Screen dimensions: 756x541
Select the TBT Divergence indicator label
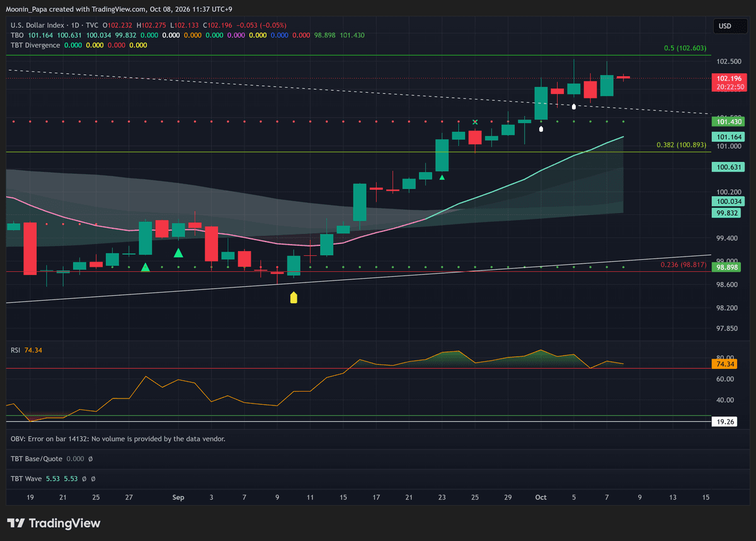(35, 45)
